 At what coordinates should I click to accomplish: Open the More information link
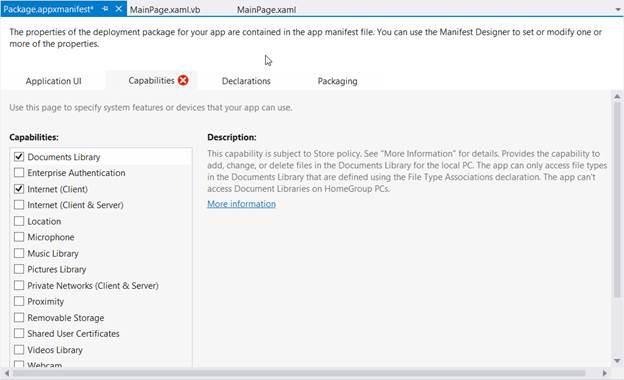pos(242,204)
